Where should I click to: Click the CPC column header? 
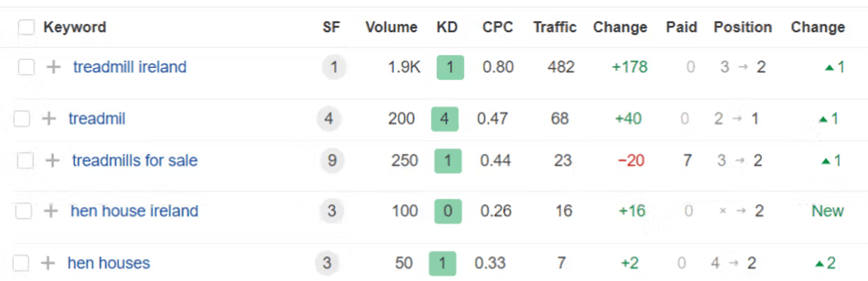point(498,27)
